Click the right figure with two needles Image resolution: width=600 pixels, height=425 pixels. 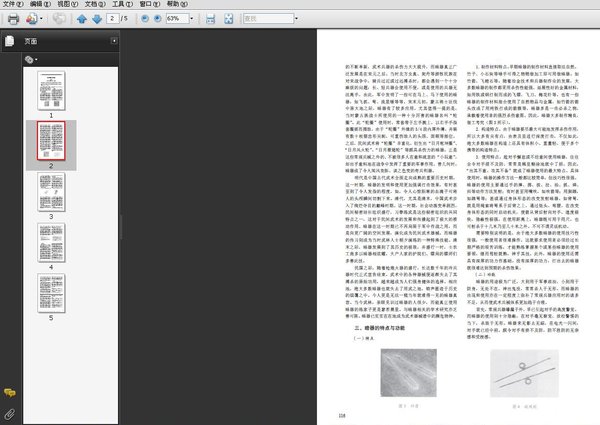click(524, 373)
